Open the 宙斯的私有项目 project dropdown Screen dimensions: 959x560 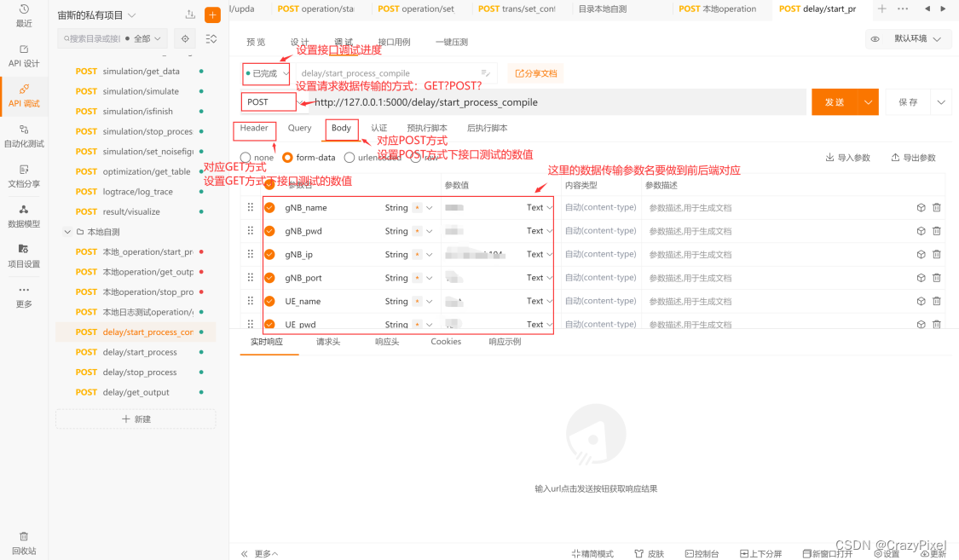point(96,14)
